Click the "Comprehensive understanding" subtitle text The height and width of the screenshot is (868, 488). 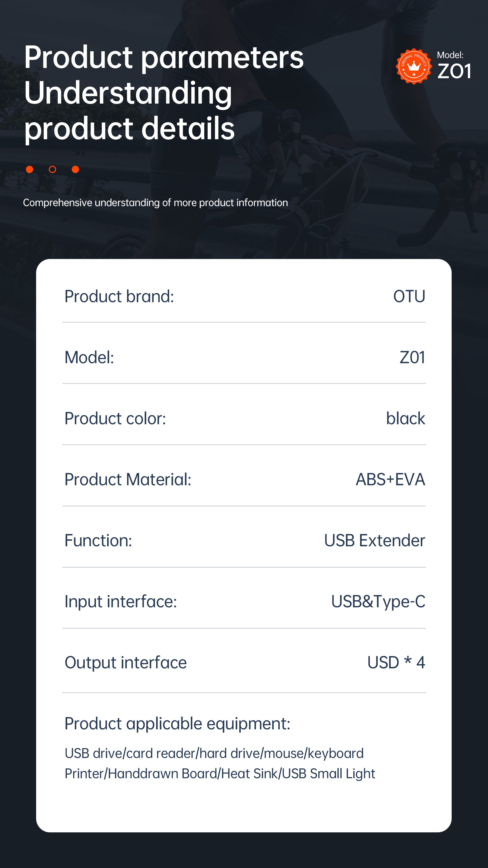(x=155, y=203)
